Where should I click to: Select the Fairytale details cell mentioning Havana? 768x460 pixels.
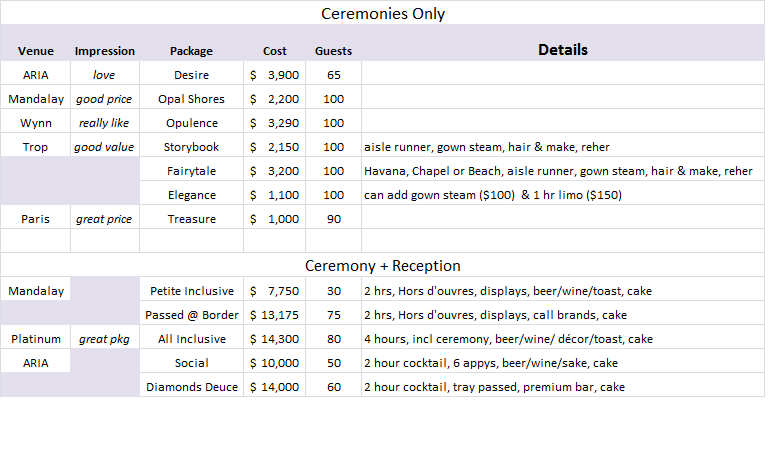[x=563, y=171]
